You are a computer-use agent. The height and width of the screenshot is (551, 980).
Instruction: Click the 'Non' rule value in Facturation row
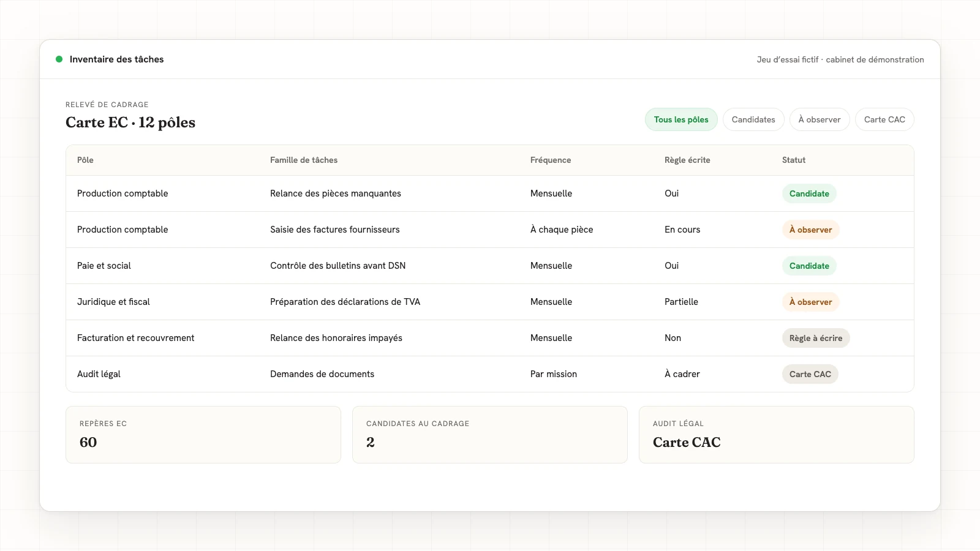[x=673, y=338]
